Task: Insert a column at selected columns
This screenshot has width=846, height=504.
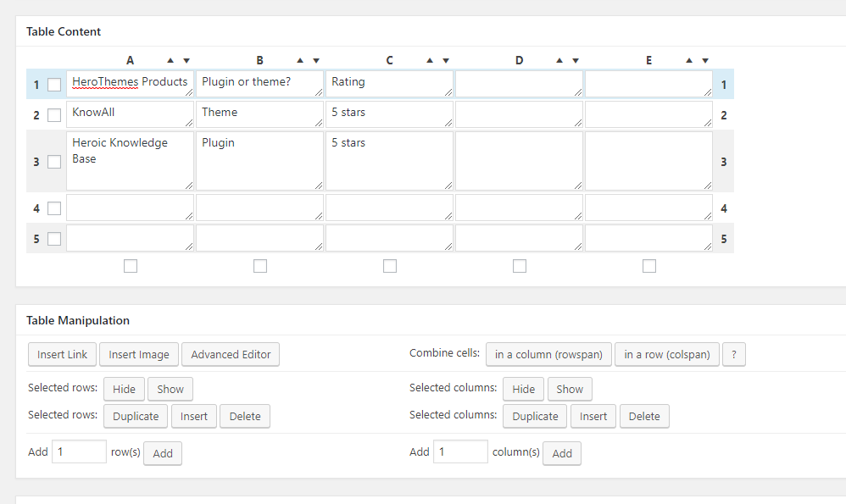Action: [593, 416]
